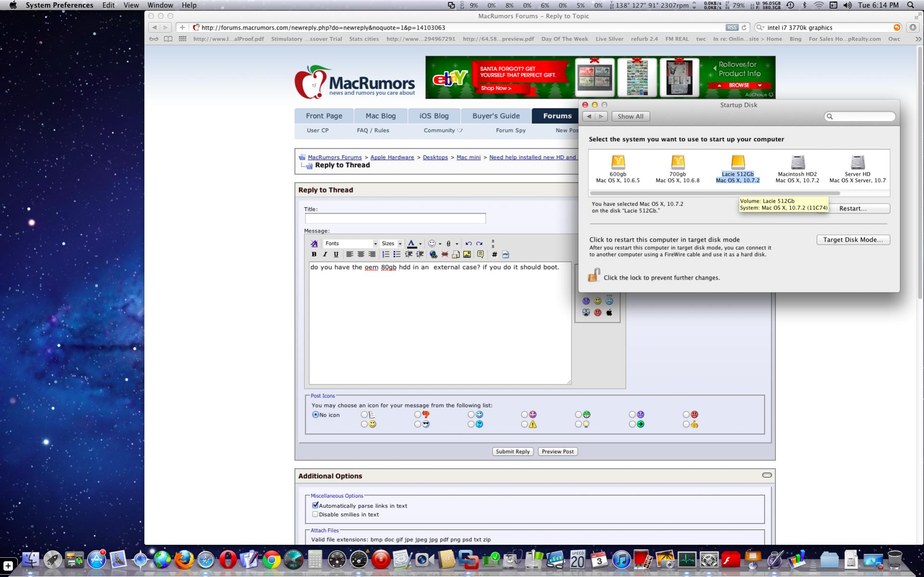This screenshot has width=924, height=577.
Task: Remove text formatting with the eraser icon
Action: tap(314, 244)
